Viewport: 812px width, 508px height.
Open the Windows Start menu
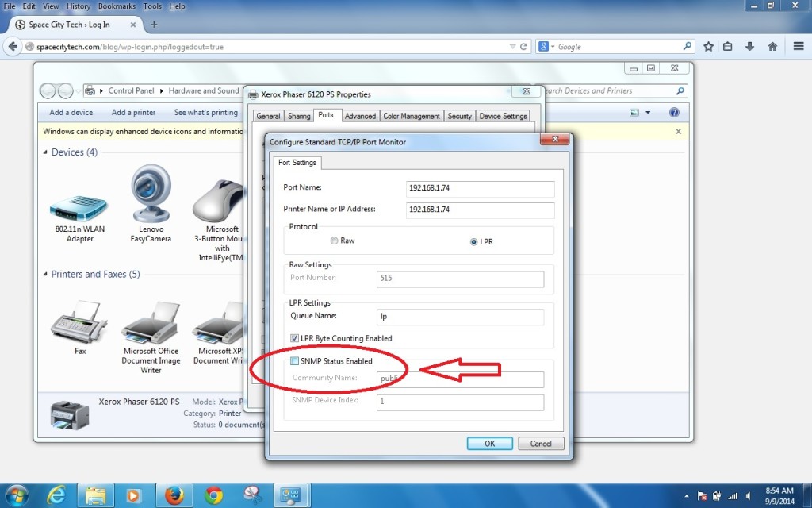[x=16, y=495]
